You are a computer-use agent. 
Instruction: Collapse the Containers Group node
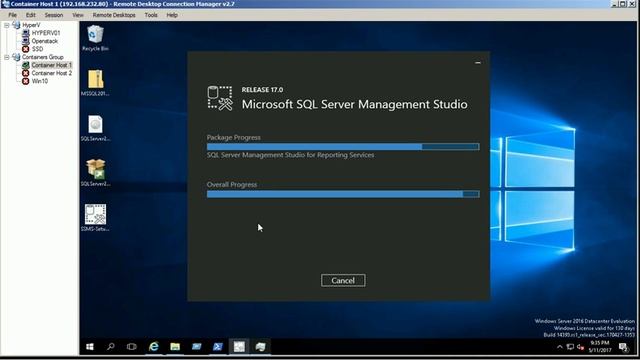7,57
